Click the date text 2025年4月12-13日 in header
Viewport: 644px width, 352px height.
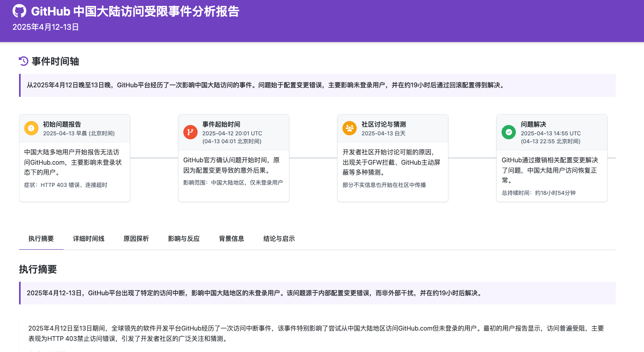[46, 27]
